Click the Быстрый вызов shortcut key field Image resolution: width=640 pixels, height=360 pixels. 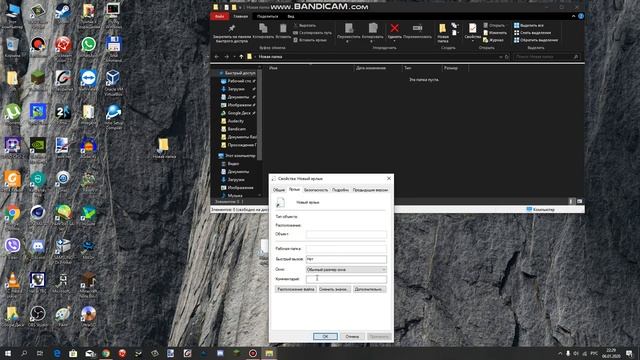346,259
